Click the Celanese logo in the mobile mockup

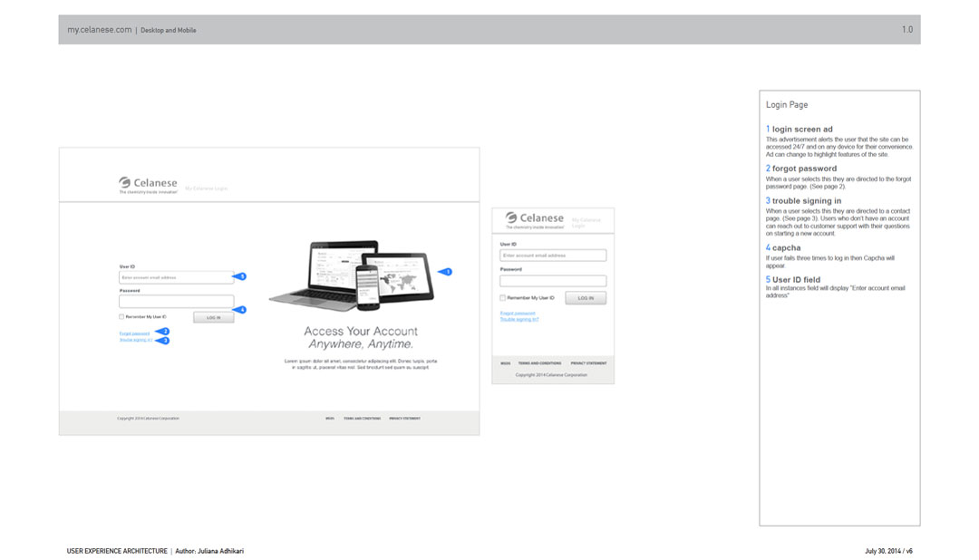click(x=535, y=220)
